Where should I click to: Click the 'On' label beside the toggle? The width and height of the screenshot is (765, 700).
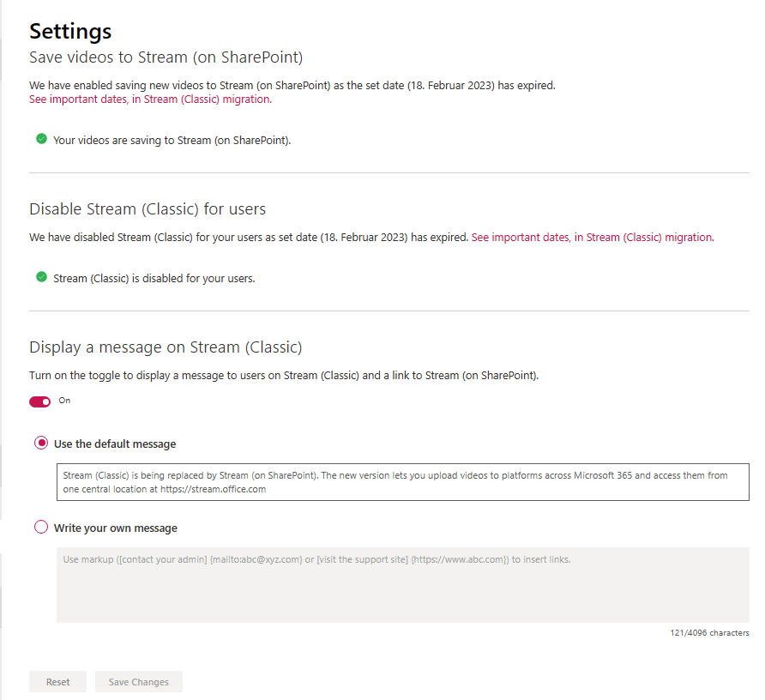pos(64,401)
